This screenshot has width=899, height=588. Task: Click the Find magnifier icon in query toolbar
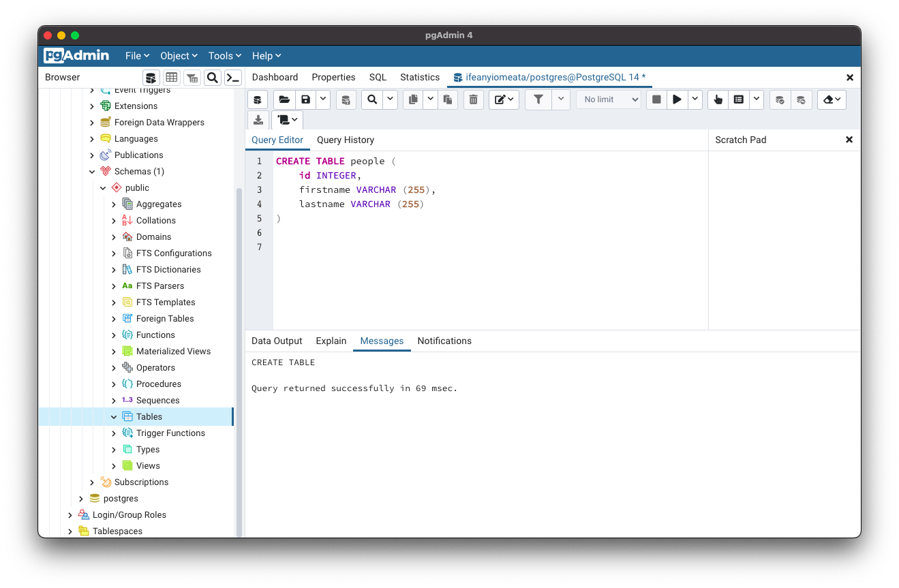[x=372, y=99]
